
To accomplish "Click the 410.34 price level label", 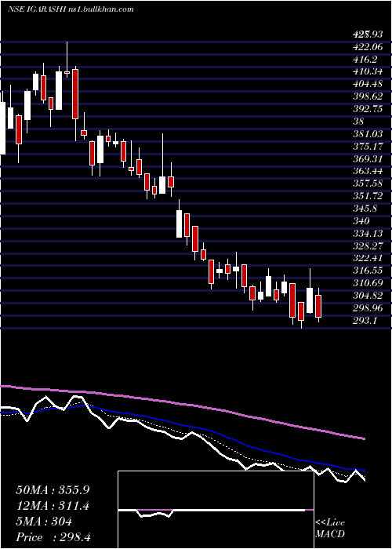I will click(368, 71).
